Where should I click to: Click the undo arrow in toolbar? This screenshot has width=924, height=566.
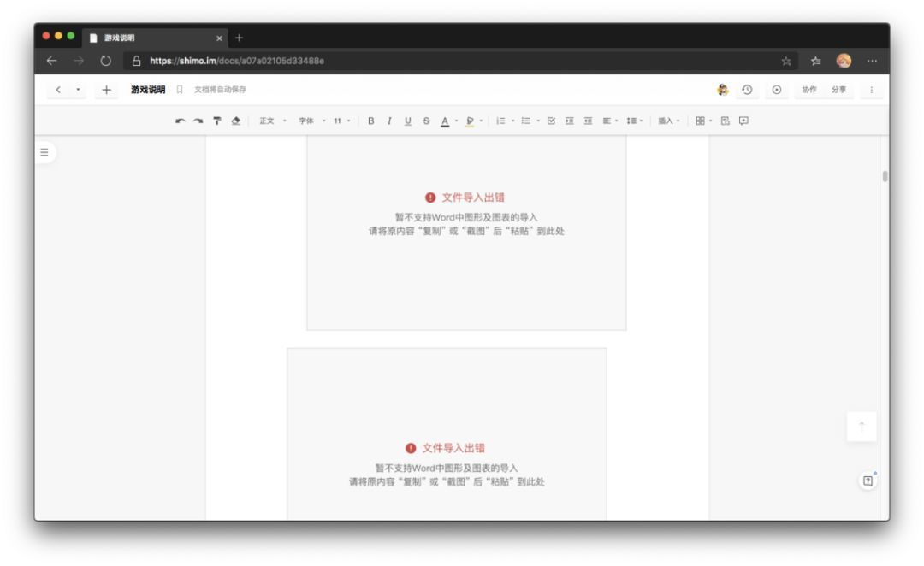[181, 121]
